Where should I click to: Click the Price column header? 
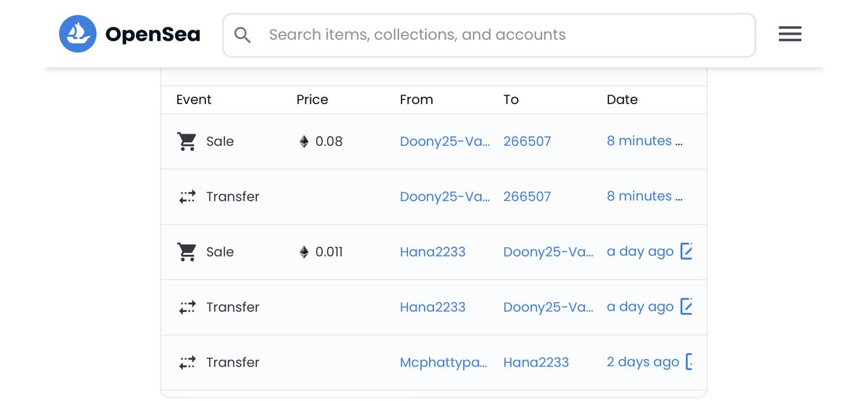coord(312,100)
